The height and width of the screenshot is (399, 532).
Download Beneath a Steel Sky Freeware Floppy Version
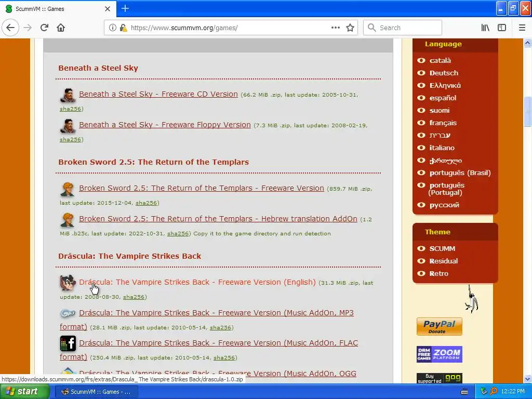point(165,125)
